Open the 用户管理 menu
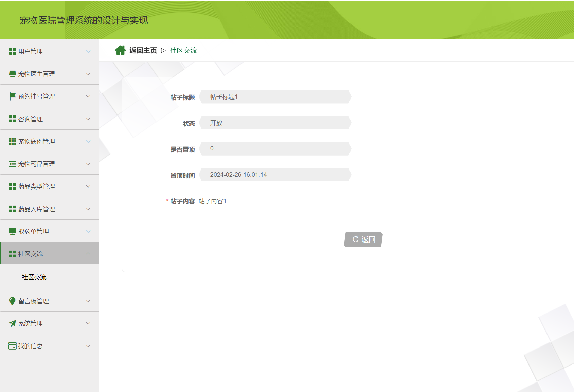This screenshot has height=392, width=574. coord(50,51)
